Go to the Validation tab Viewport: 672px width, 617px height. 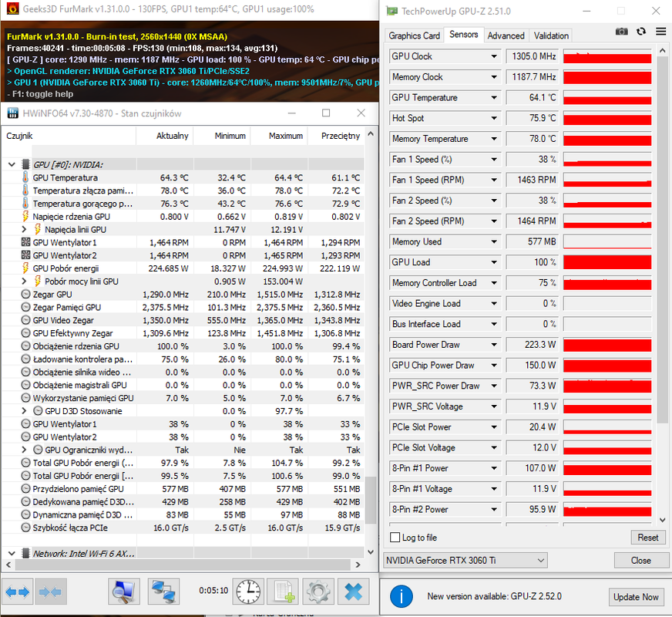point(551,35)
